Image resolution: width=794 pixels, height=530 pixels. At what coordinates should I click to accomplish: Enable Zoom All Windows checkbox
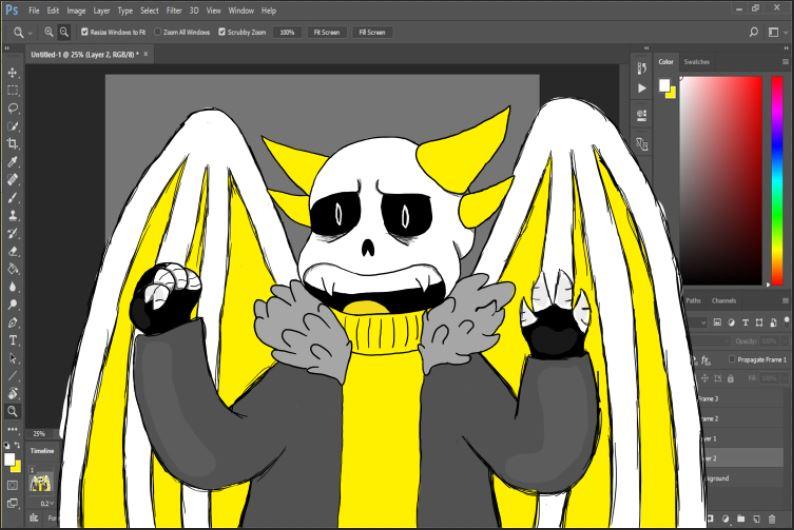click(157, 32)
